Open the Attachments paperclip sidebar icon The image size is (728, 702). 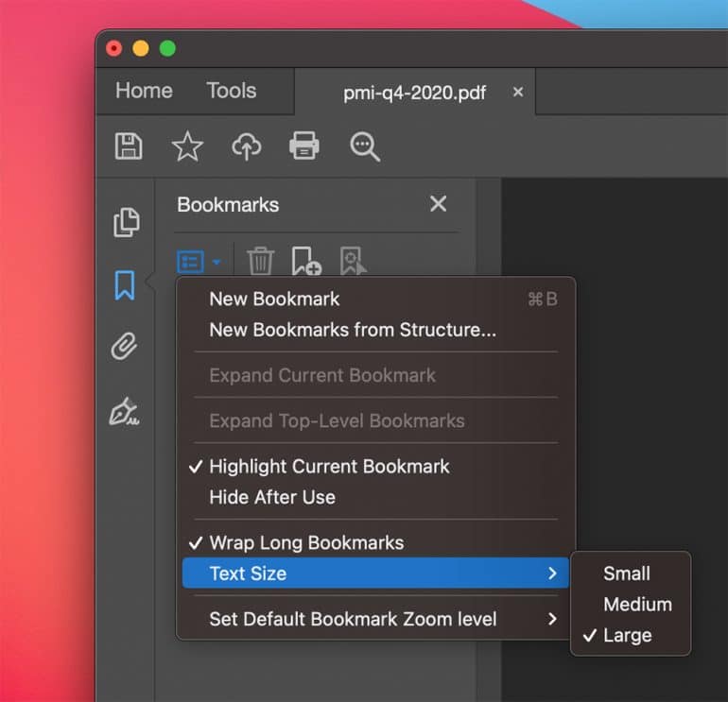[x=125, y=346]
